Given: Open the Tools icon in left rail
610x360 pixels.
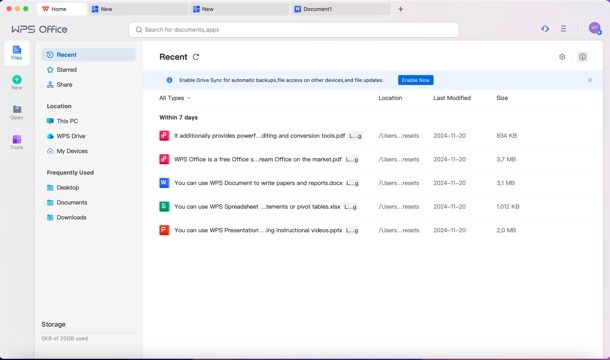Looking at the screenshot, I should (17, 142).
